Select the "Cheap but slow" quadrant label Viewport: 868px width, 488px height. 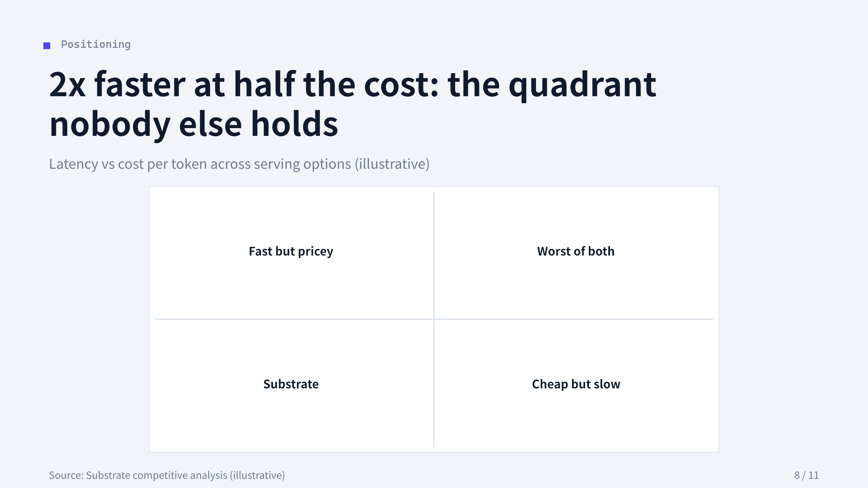[576, 384]
